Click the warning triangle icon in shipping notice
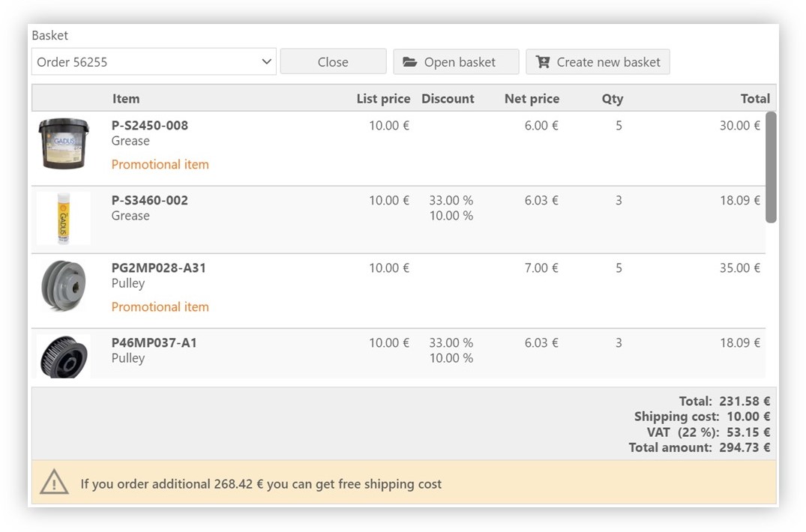Image resolution: width=806 pixels, height=532 pixels. tap(55, 483)
